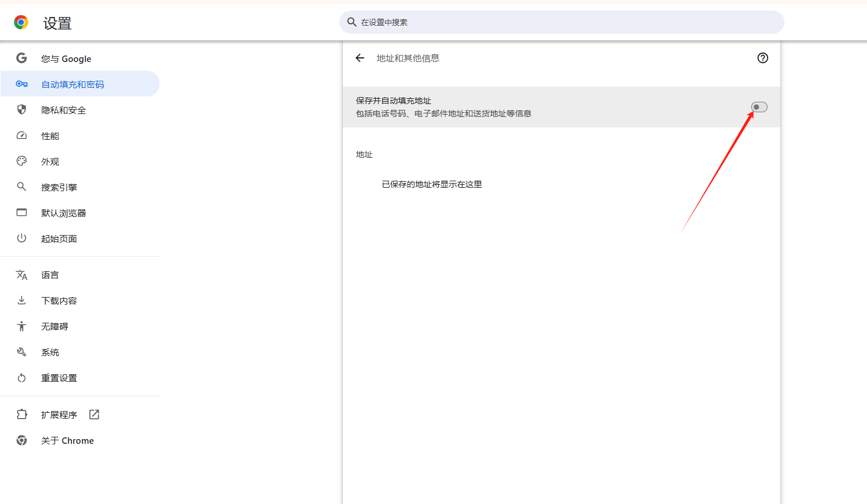Click text 已保存的地址将显示在这里

[432, 184]
